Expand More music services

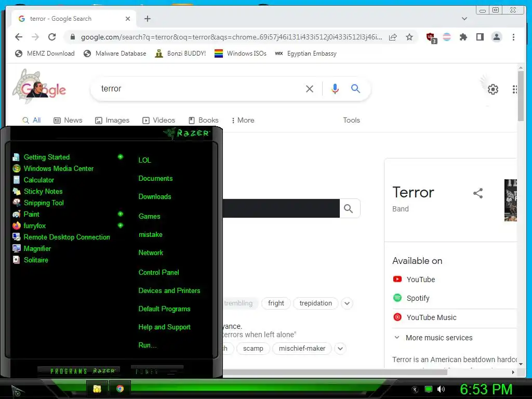(433, 338)
